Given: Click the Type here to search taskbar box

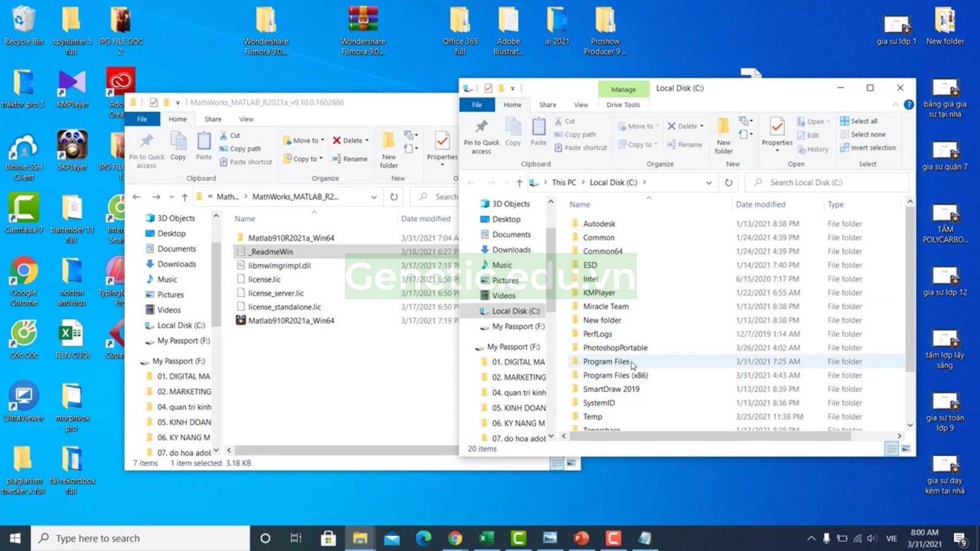Looking at the screenshot, I should pos(140,538).
